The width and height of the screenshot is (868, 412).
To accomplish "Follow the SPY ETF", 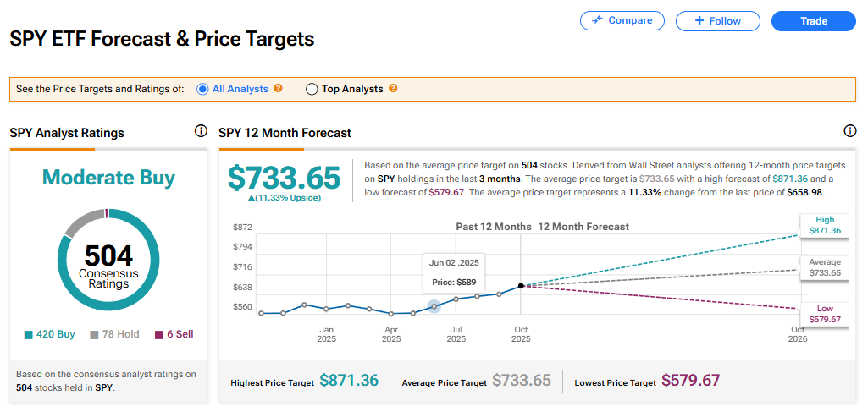I will [x=716, y=20].
